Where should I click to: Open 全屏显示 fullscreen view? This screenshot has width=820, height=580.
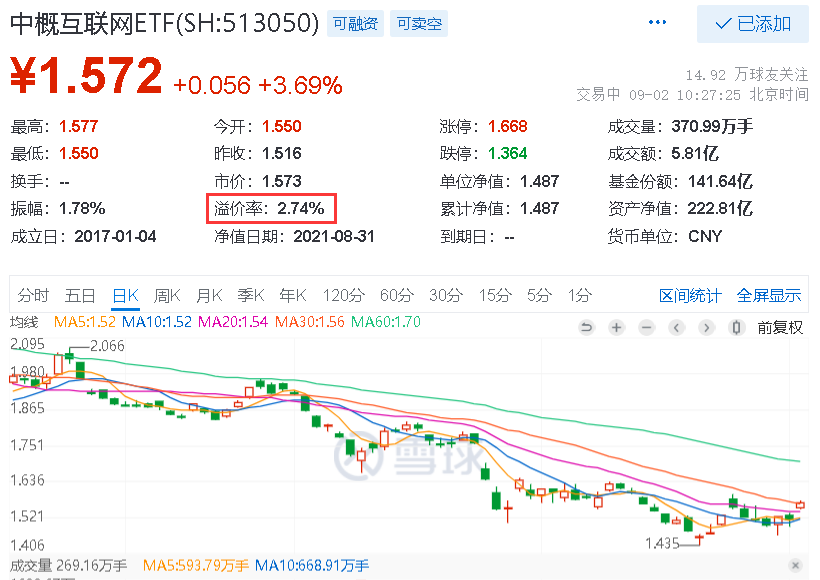pos(769,295)
